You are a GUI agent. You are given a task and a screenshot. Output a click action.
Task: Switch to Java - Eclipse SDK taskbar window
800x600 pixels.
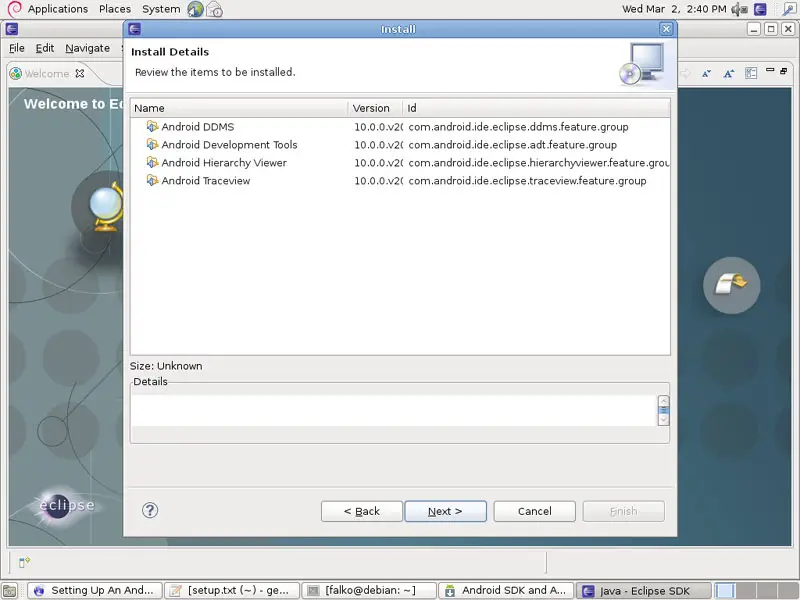643,591
